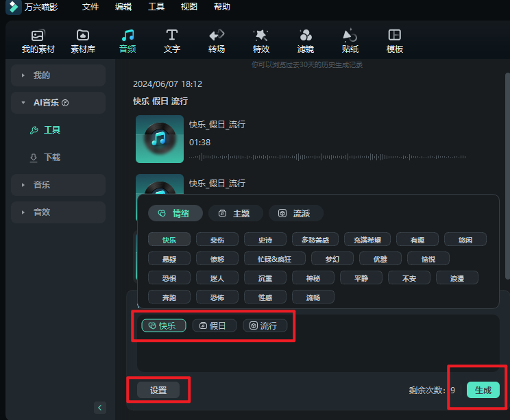Open the Stickers (贴纸) tab icon

pos(350,35)
